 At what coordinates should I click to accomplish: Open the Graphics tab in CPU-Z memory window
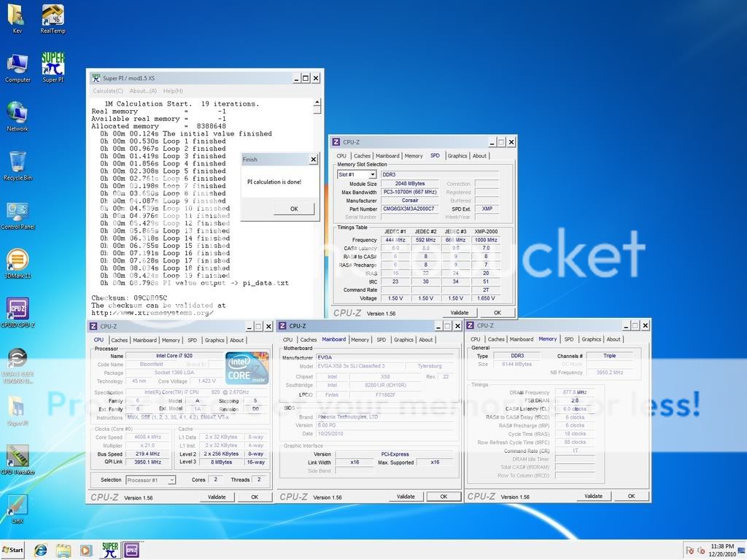coord(591,339)
